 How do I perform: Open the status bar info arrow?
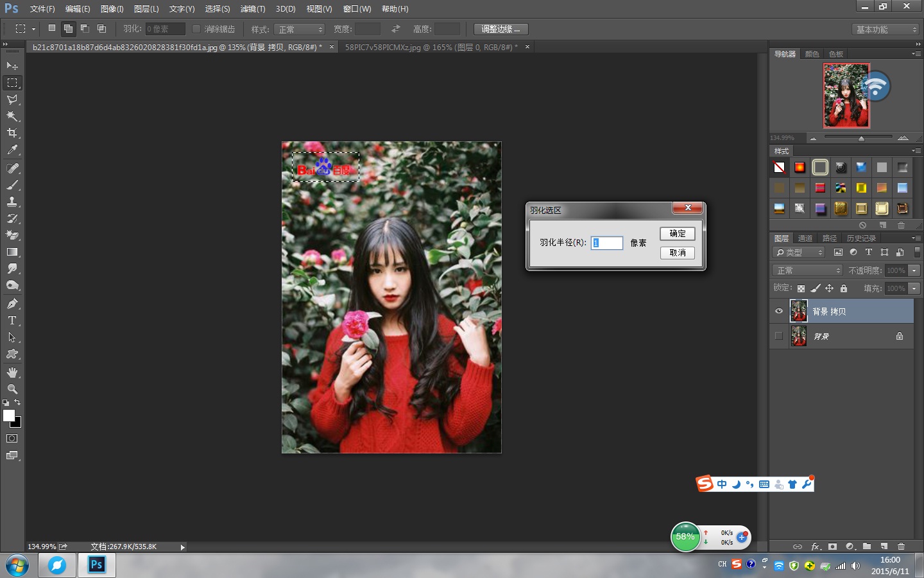pyautogui.click(x=182, y=547)
